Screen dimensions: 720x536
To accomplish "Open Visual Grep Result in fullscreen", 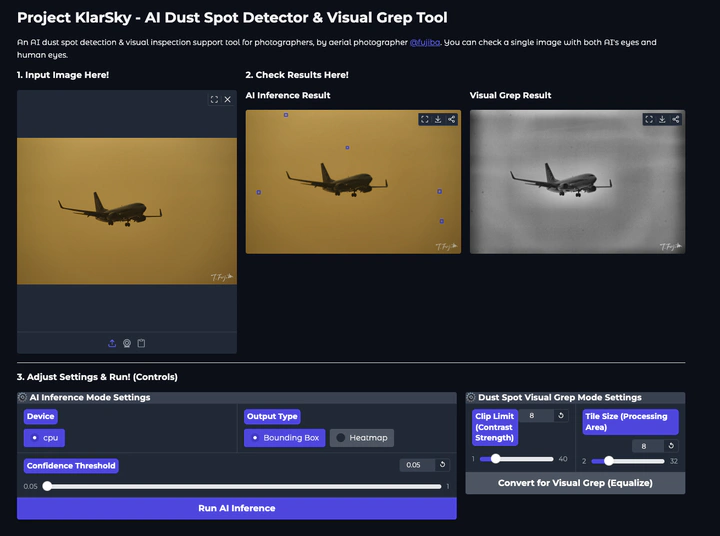I will pos(649,119).
